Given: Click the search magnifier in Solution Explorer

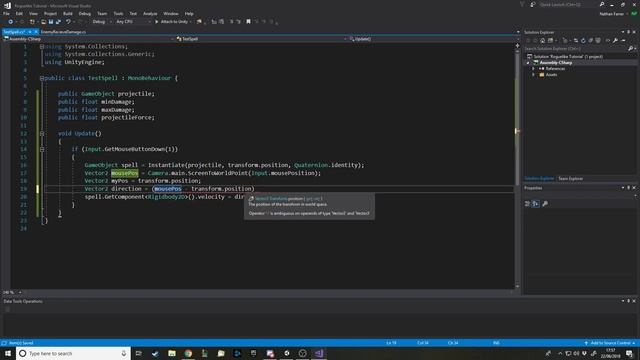Looking at the screenshot, I should click(630, 49).
